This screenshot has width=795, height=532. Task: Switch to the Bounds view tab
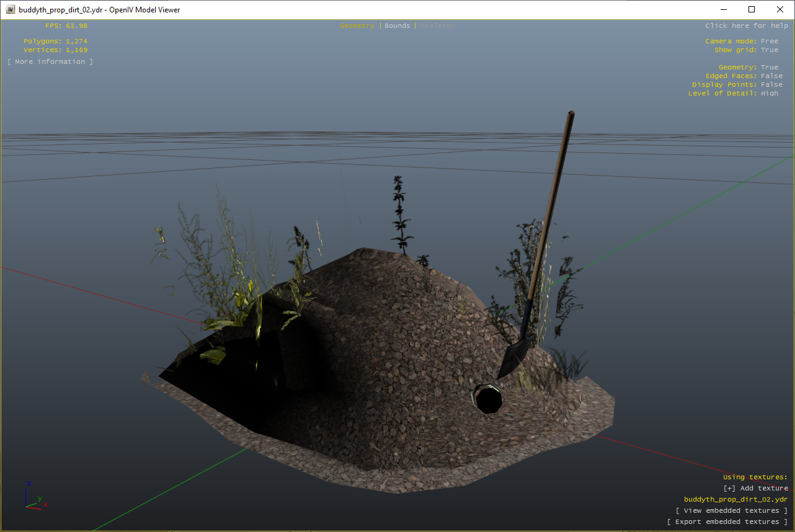(x=397, y=26)
